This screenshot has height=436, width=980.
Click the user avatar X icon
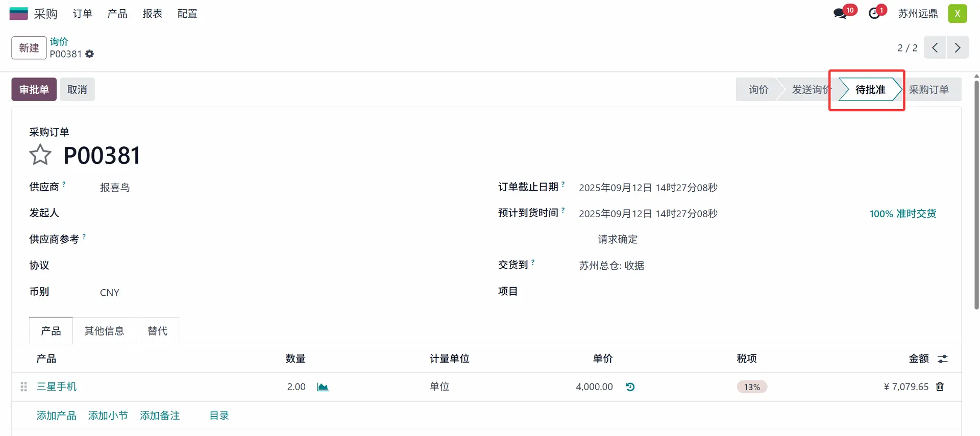pyautogui.click(x=957, y=14)
